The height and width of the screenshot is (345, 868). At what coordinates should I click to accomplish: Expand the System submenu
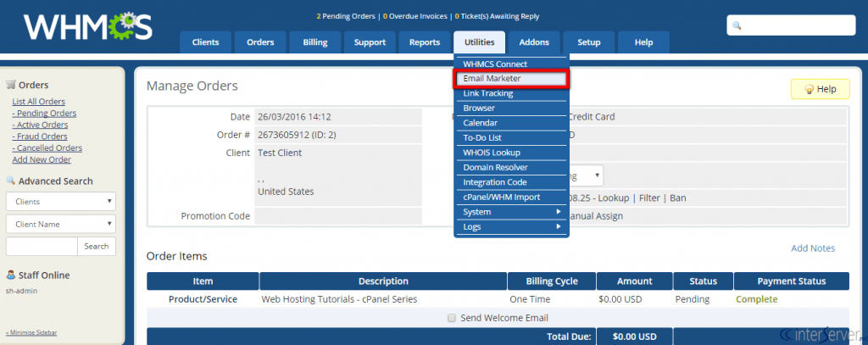[511, 212]
